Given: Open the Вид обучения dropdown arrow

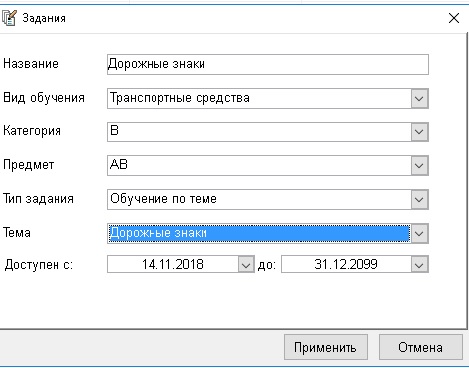Looking at the screenshot, I should coord(419,99).
